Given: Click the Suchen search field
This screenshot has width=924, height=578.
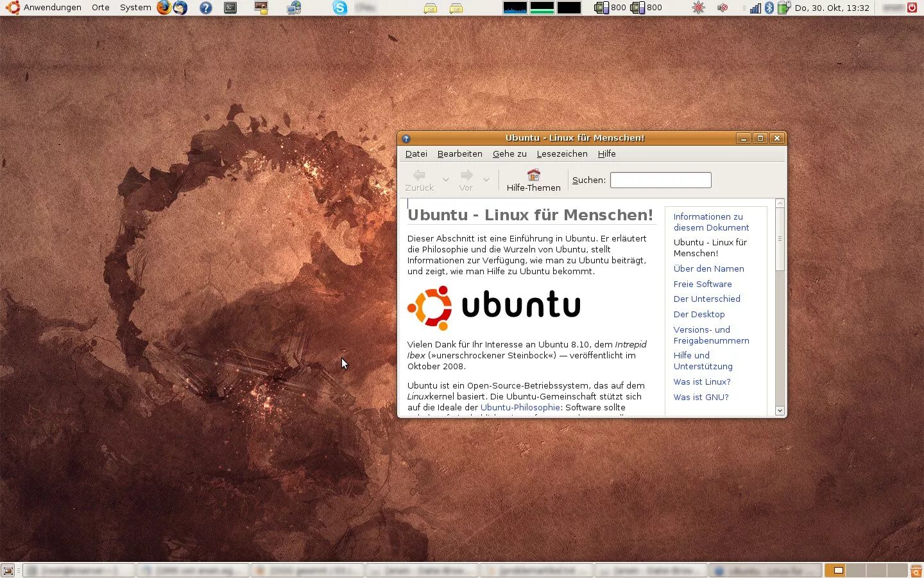Looking at the screenshot, I should (x=660, y=180).
